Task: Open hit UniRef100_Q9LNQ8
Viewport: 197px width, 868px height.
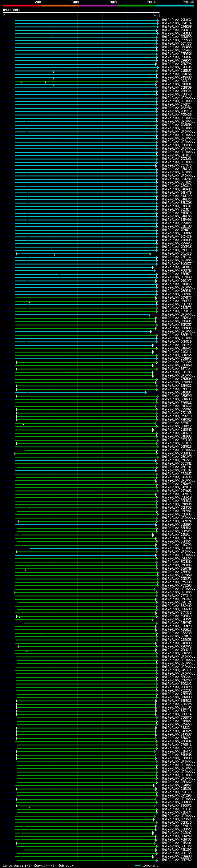Action: tap(177, 33)
